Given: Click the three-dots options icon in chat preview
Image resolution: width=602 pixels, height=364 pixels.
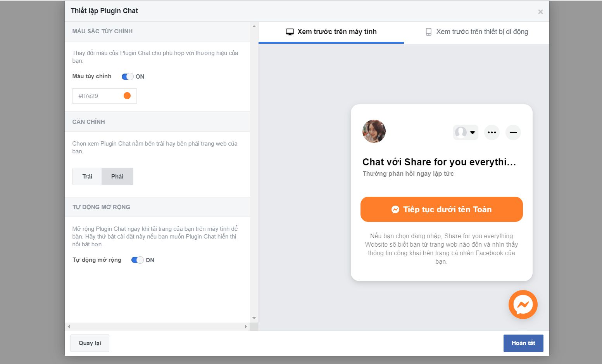Looking at the screenshot, I should [x=492, y=132].
